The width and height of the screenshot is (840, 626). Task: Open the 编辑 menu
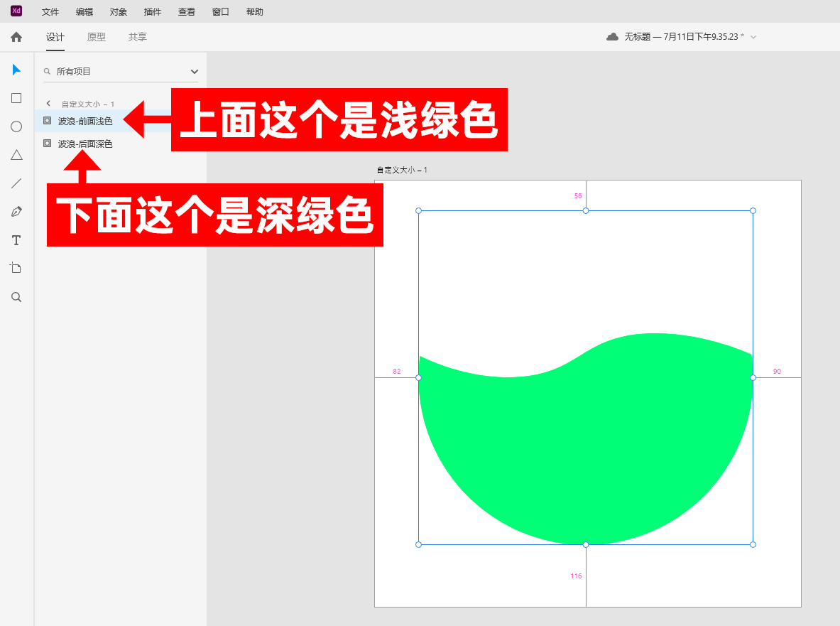tap(84, 12)
